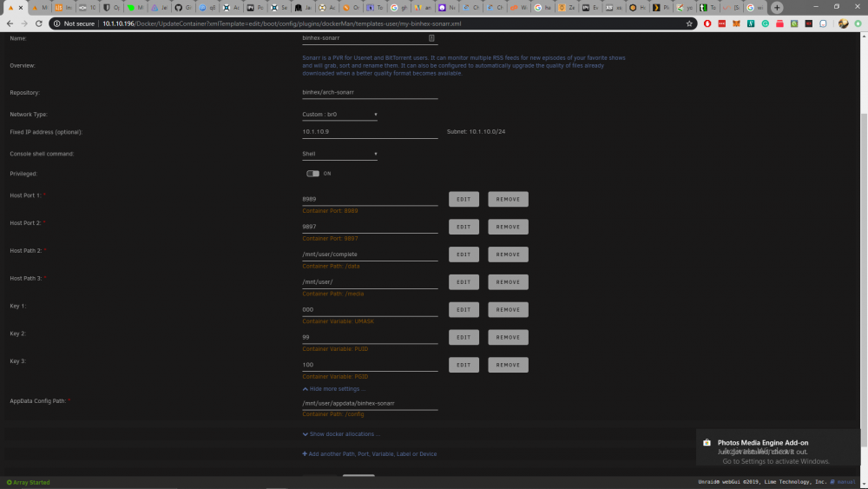Image resolution: width=868 pixels, height=489 pixels.
Task: Expand Show docker allocations
Action: pyautogui.click(x=341, y=434)
